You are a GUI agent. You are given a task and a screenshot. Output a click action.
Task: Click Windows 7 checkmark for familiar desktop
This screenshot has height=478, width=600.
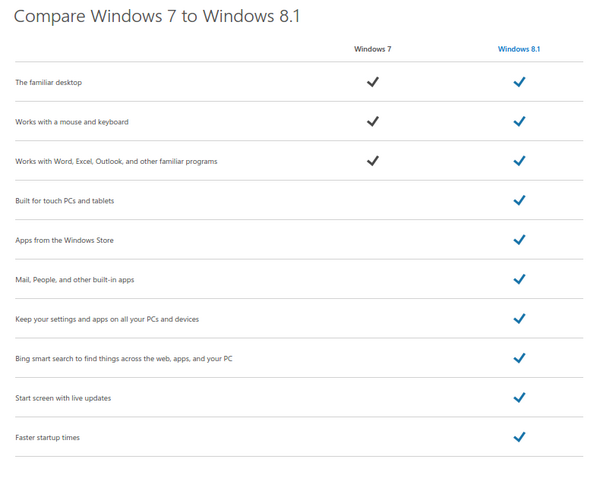point(373,82)
